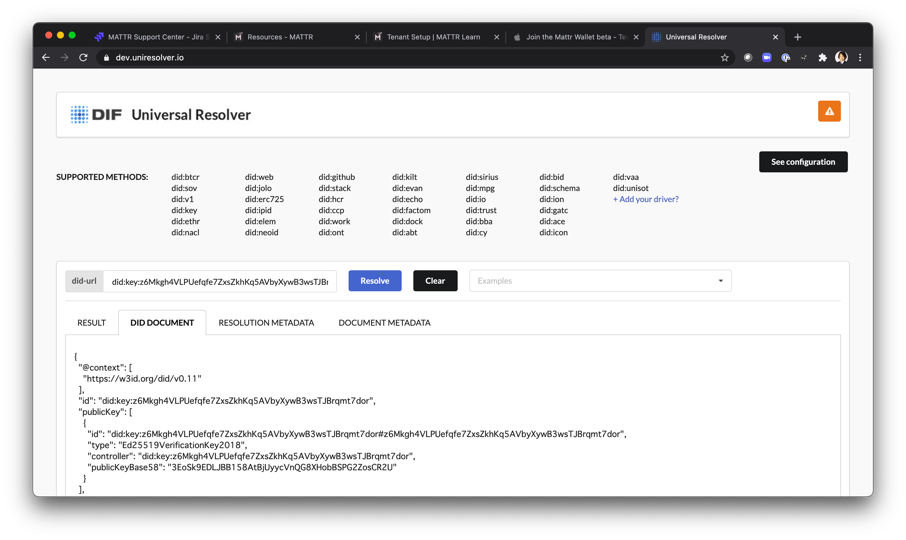The height and width of the screenshot is (540, 906).
Task: Go back with the browser back arrow
Action: [x=46, y=58]
